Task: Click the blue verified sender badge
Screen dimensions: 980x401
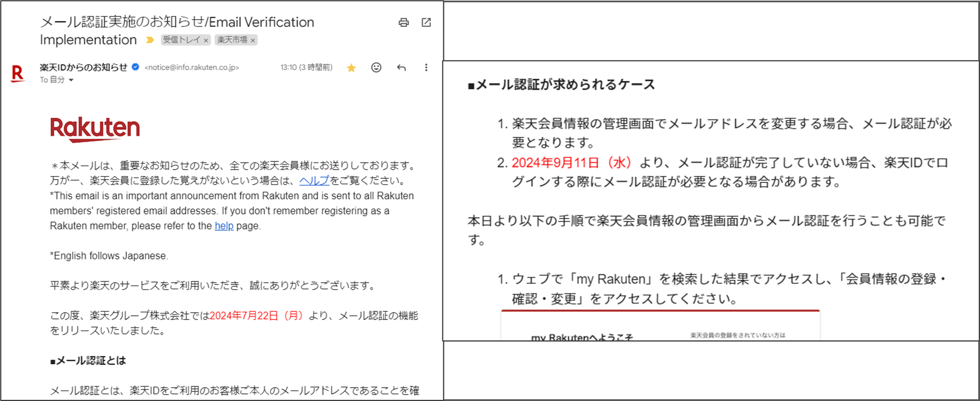Action: pyautogui.click(x=136, y=67)
